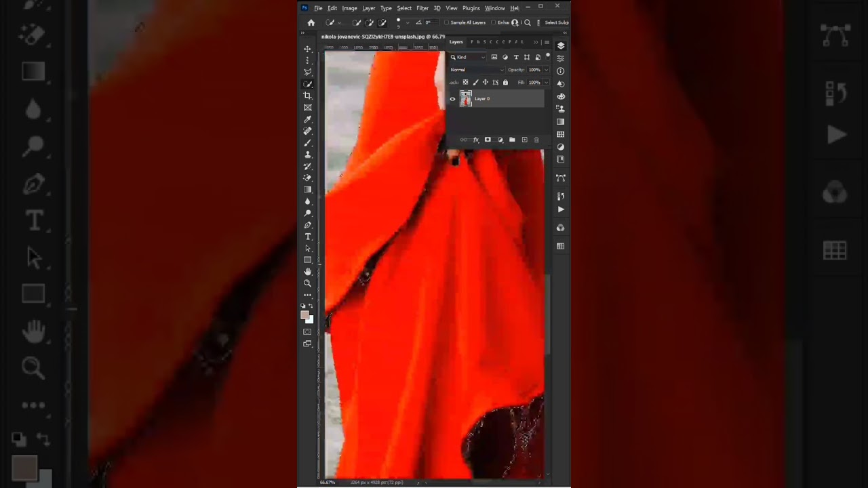Choose the Clone Stamp tool
Viewport: 868px width, 488px height.
point(308,155)
